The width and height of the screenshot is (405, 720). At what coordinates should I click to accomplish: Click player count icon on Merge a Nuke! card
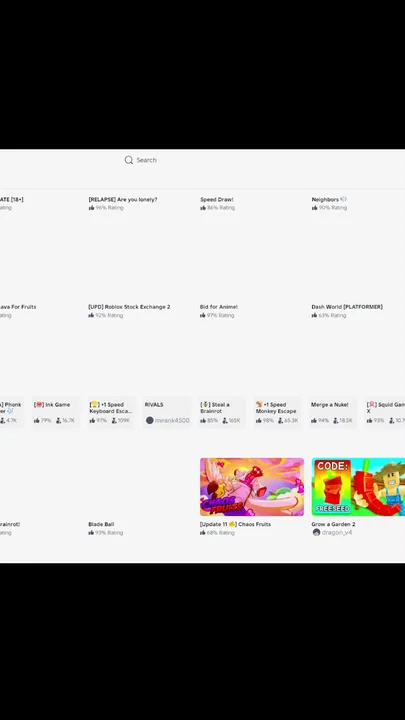tap(336, 420)
